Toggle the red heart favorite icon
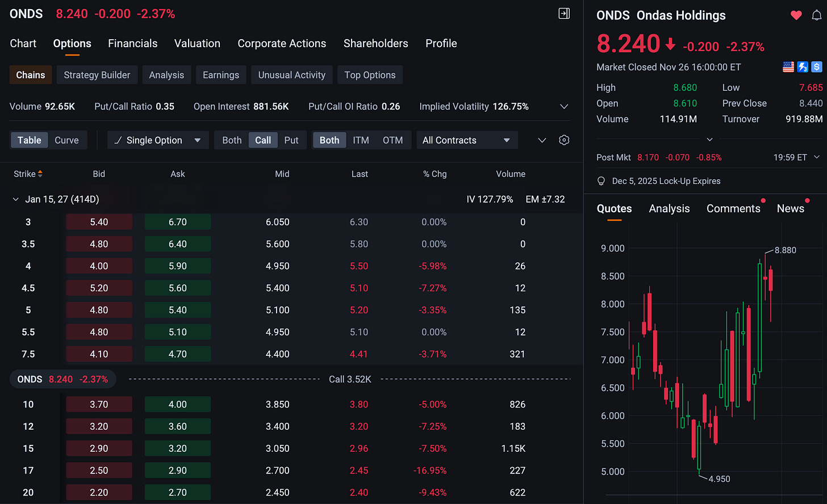Viewport: 827px width, 504px height. [x=796, y=15]
